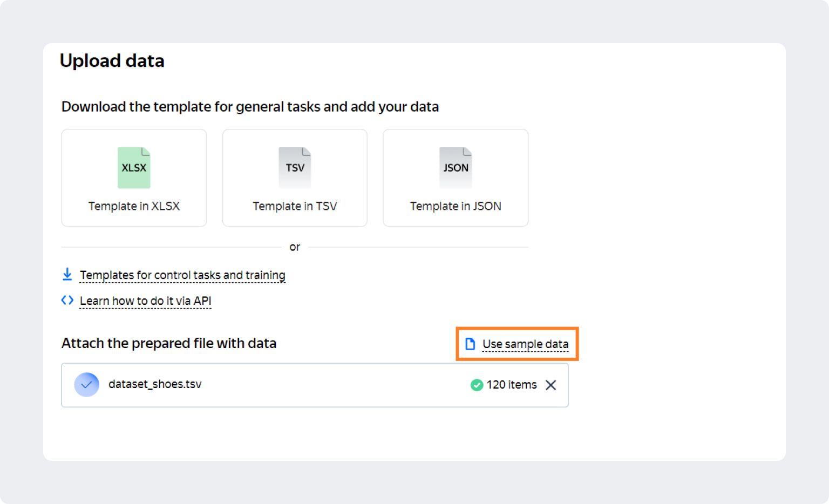Click the Download the template for general tasks text
This screenshot has height=504, width=829.
click(x=250, y=107)
